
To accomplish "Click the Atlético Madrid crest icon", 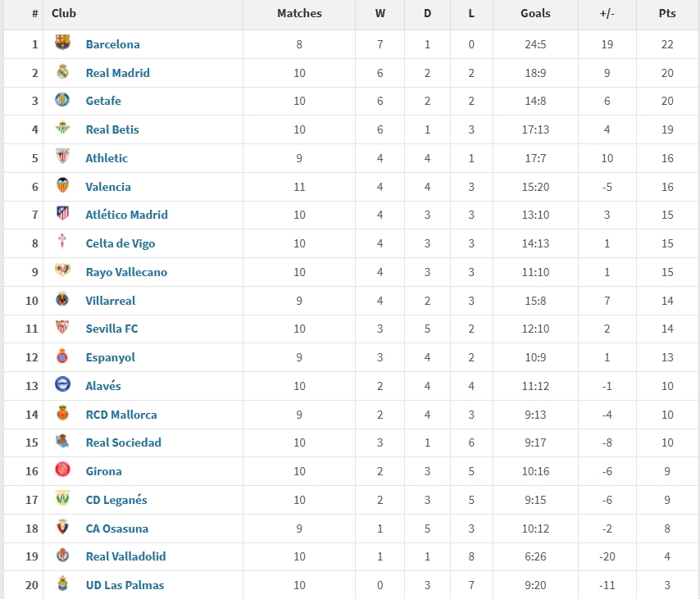I will click(62, 214).
